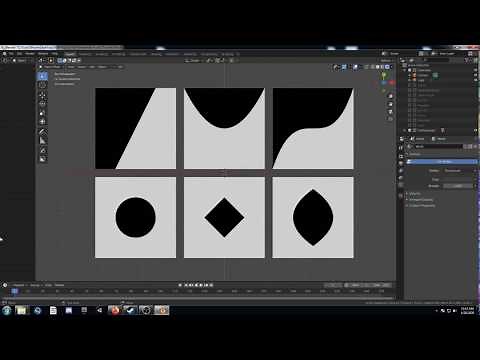Toggle Use Nodes blue button
The image size is (480, 360).
[x=442, y=162]
